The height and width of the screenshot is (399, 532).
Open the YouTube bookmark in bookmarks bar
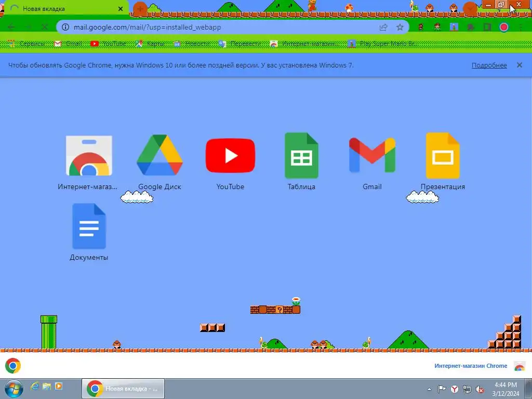point(109,44)
